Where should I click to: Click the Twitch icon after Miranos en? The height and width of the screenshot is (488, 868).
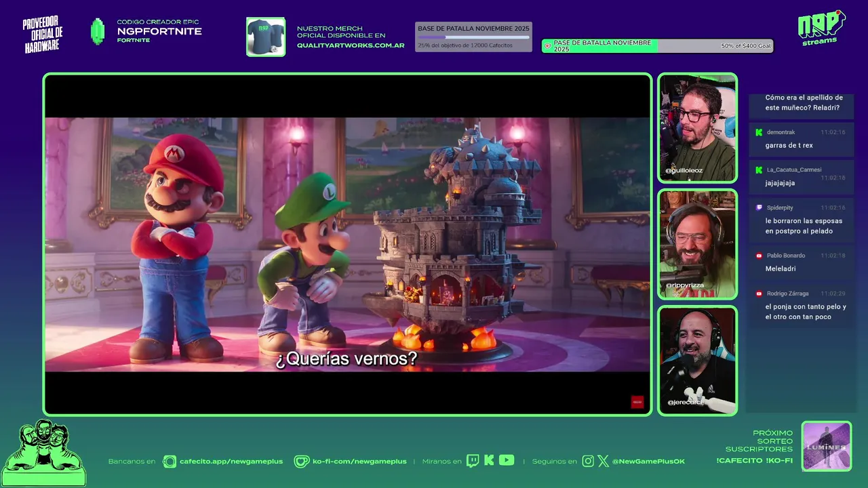pos(473,461)
